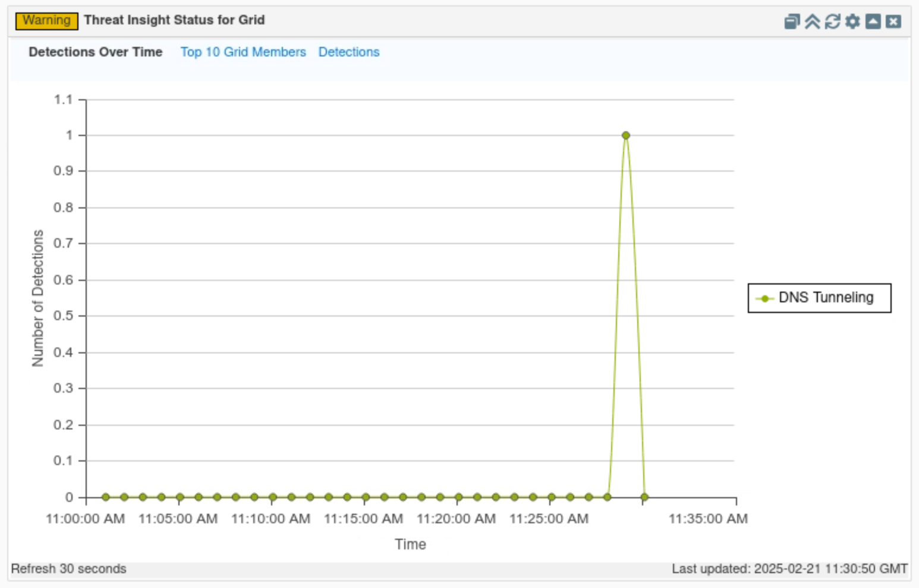Select the Detections Over Time tab
Screen dimensions: 919x588
[x=95, y=52]
